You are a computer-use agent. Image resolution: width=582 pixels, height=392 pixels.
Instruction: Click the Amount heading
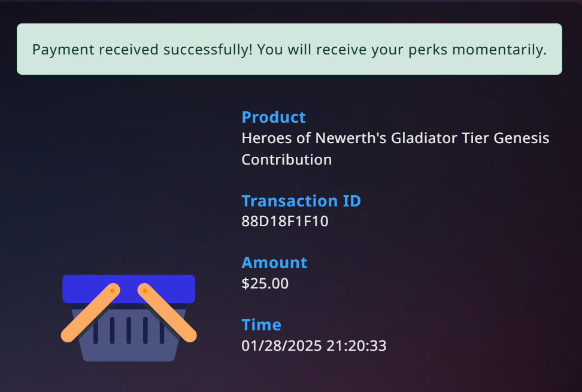(274, 262)
